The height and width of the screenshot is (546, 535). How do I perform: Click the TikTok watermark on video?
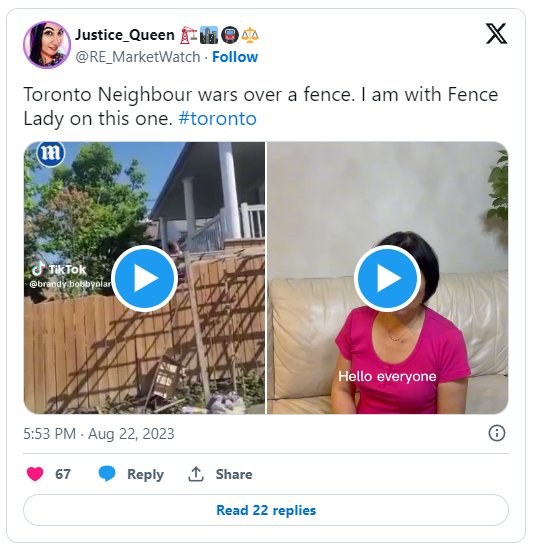[x=59, y=269]
